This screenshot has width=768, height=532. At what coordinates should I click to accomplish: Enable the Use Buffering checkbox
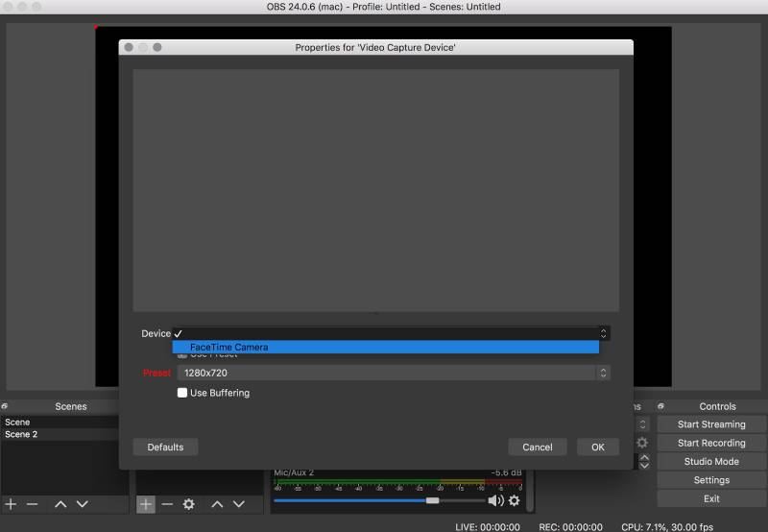pos(182,393)
